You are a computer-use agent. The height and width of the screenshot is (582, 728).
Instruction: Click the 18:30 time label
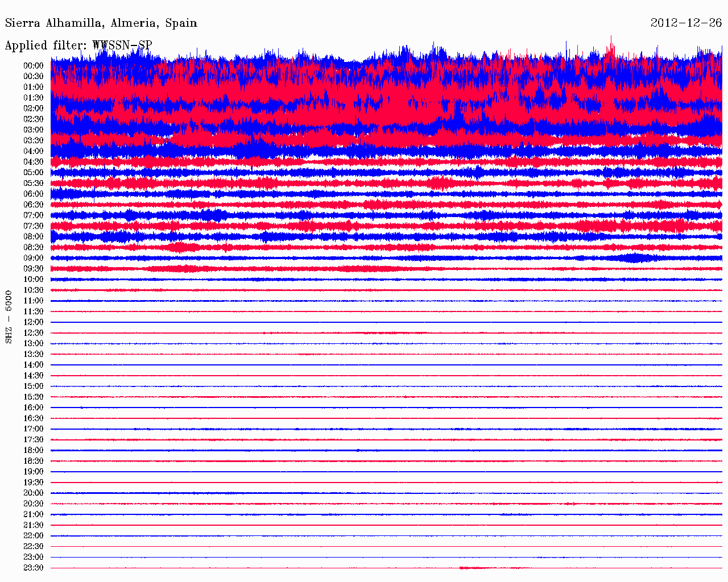[34, 462]
